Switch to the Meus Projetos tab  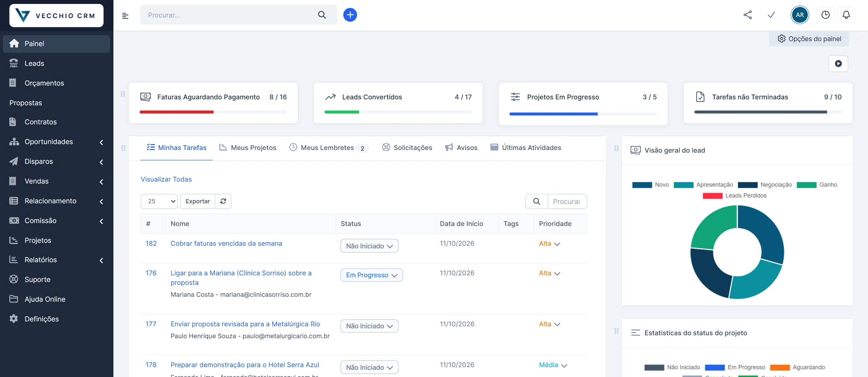tap(248, 147)
